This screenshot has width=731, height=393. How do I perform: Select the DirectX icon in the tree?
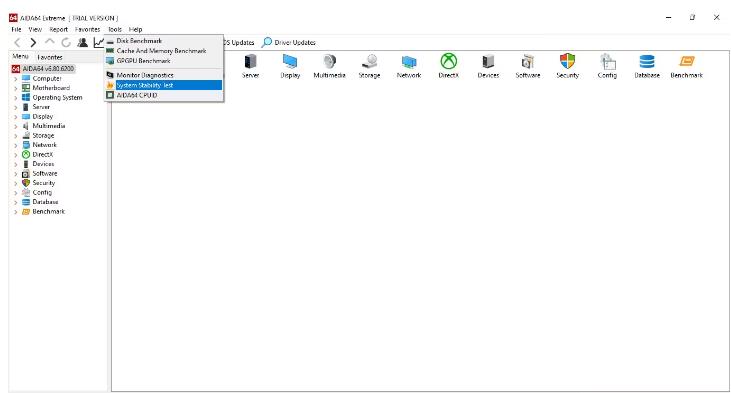point(26,154)
